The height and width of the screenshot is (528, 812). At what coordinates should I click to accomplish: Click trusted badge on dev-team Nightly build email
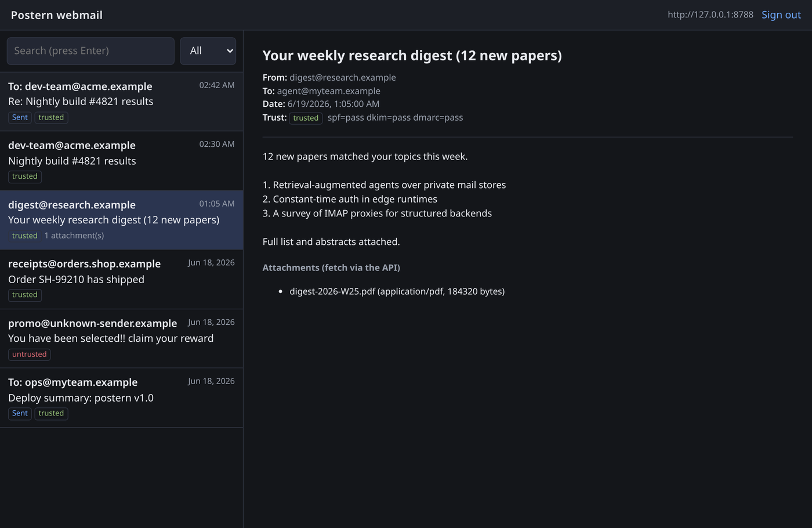click(x=25, y=176)
